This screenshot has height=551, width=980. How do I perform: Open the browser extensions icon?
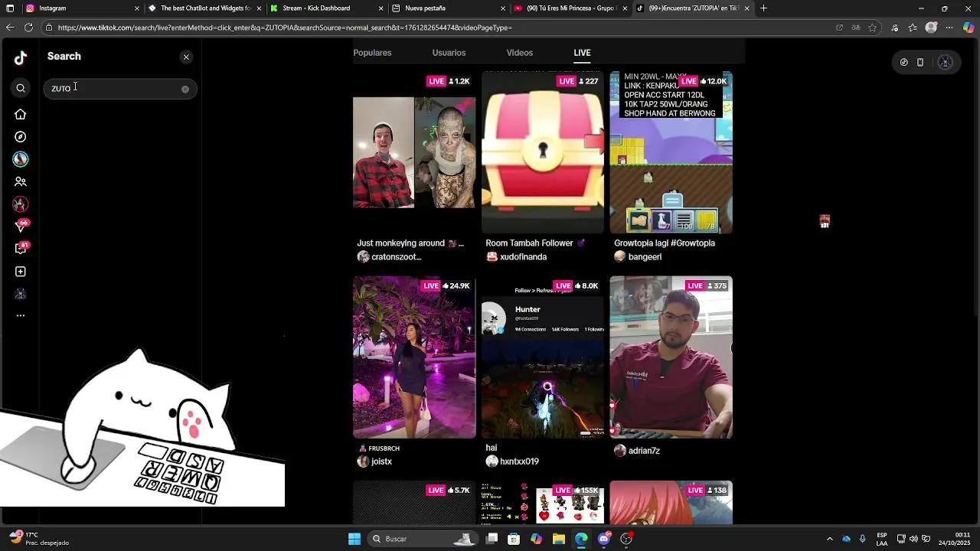click(895, 28)
